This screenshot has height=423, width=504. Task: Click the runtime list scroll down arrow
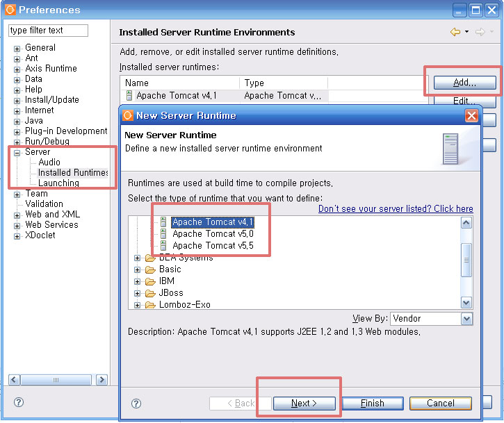466,302
